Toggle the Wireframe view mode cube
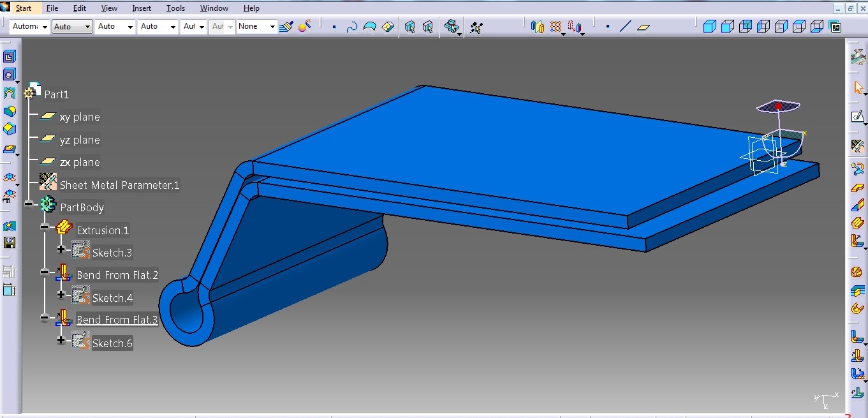Viewport: 868px width, 418px height. pos(817,27)
